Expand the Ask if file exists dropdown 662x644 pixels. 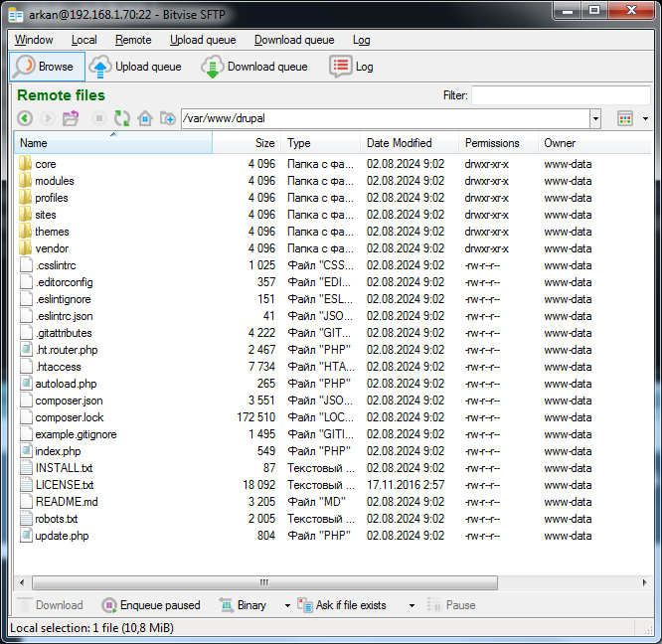(x=412, y=605)
